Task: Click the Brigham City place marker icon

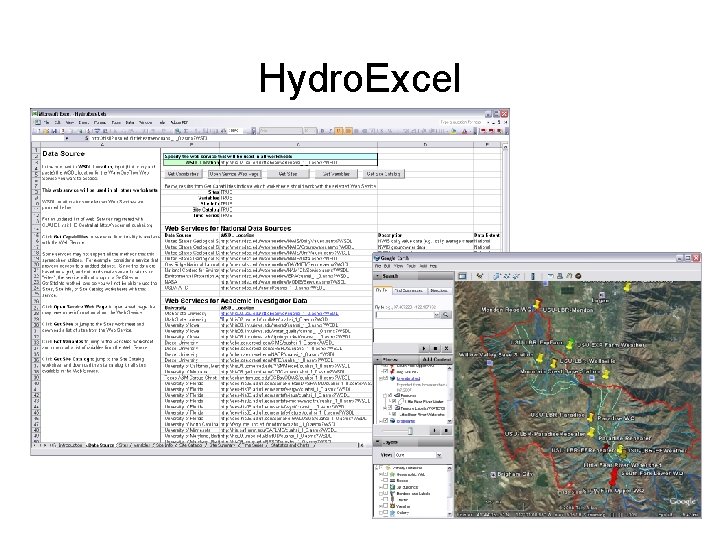Action: point(493,474)
